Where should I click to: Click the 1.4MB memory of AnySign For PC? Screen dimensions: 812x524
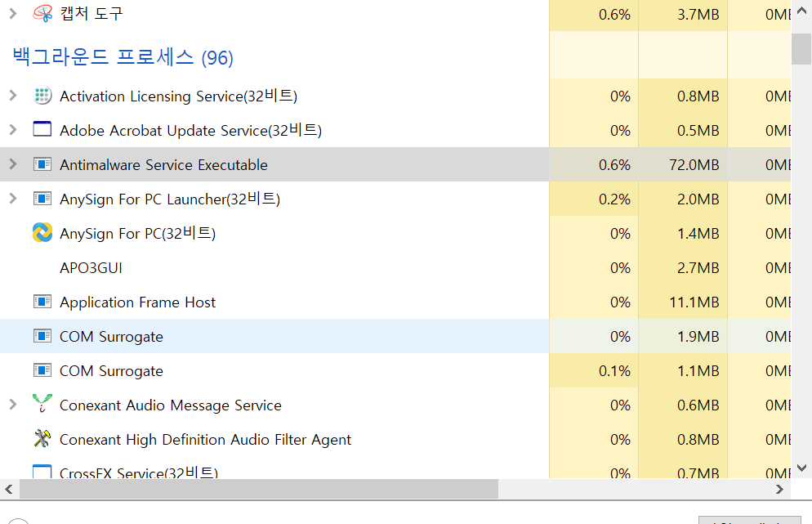coord(698,233)
